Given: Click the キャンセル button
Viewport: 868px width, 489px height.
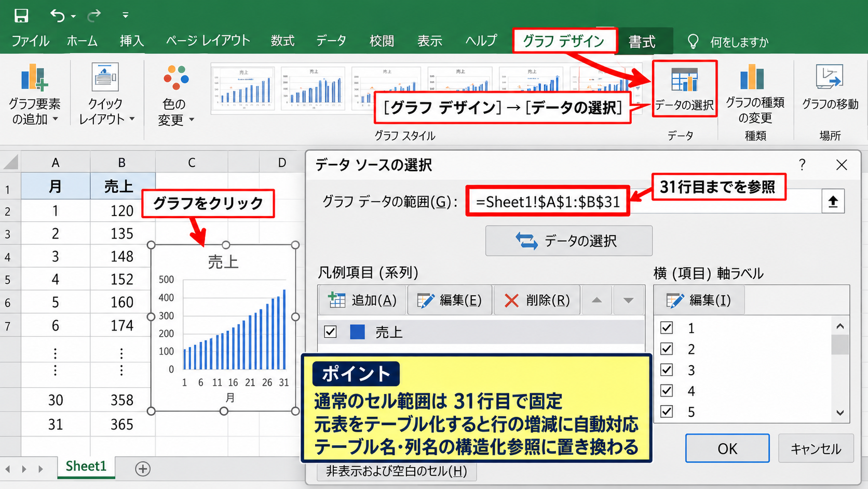Looking at the screenshot, I should click(816, 448).
